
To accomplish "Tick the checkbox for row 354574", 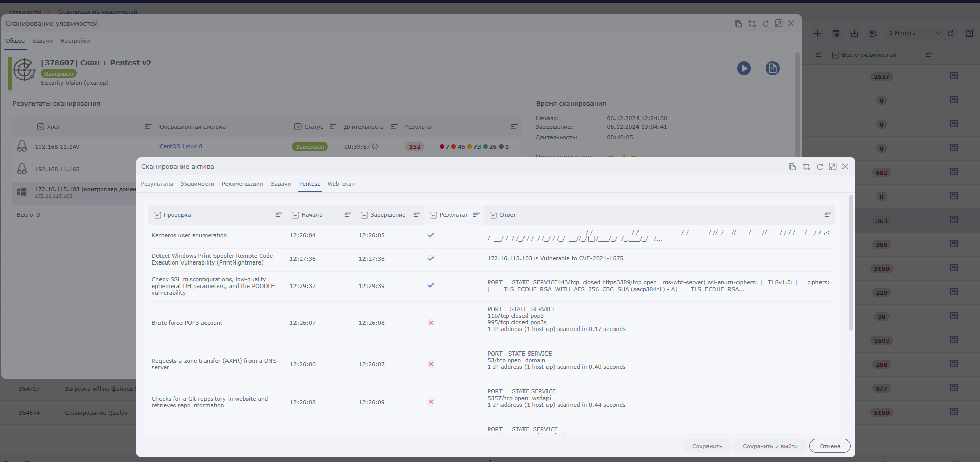I will tap(8, 412).
